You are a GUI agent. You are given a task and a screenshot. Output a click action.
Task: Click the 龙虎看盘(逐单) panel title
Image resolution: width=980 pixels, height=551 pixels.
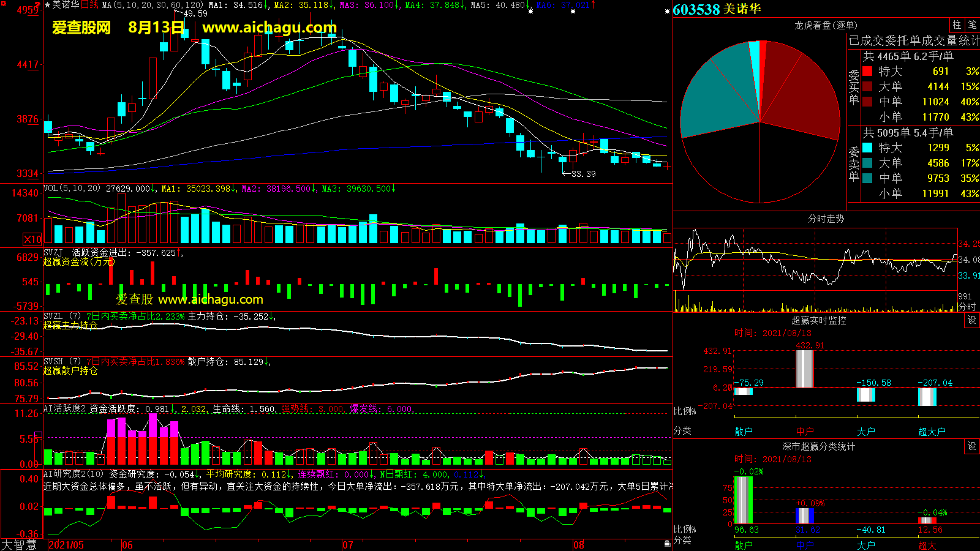826,25
